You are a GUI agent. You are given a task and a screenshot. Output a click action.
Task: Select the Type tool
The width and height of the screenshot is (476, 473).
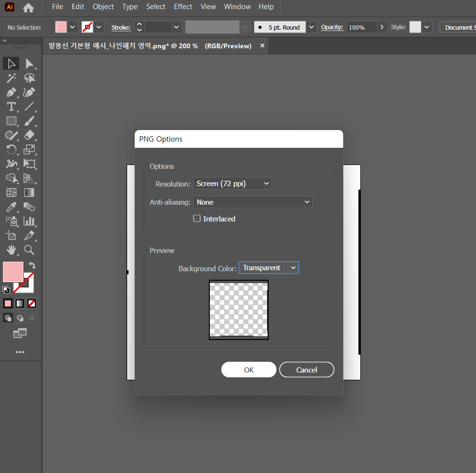click(11, 107)
